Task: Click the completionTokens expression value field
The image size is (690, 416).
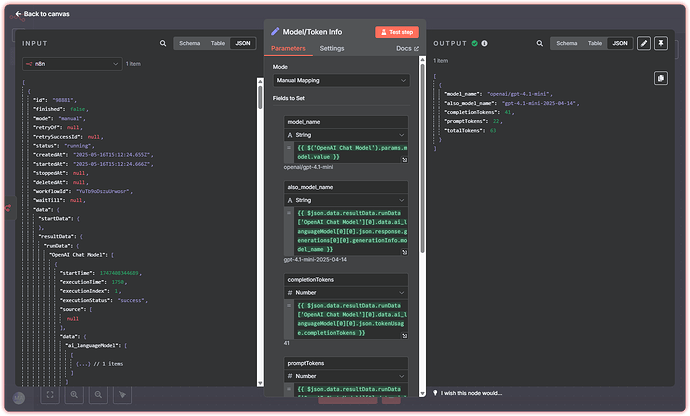Action: pos(351,319)
